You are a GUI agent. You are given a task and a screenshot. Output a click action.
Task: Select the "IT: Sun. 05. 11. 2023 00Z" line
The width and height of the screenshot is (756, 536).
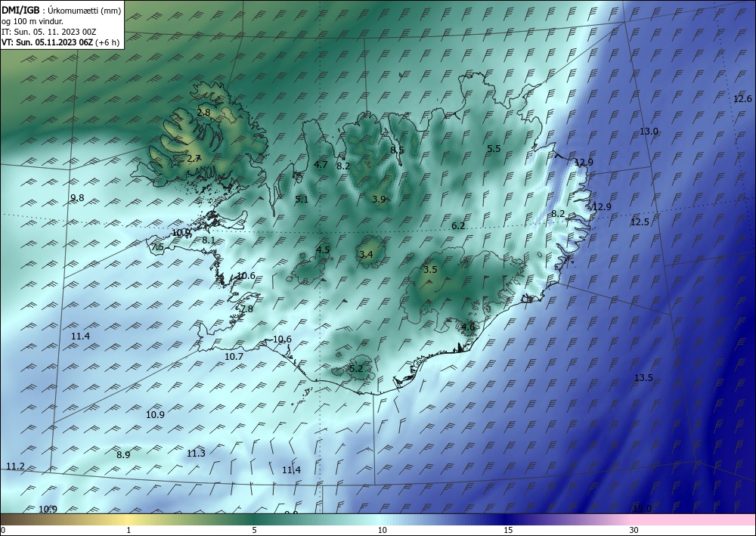(x=48, y=32)
